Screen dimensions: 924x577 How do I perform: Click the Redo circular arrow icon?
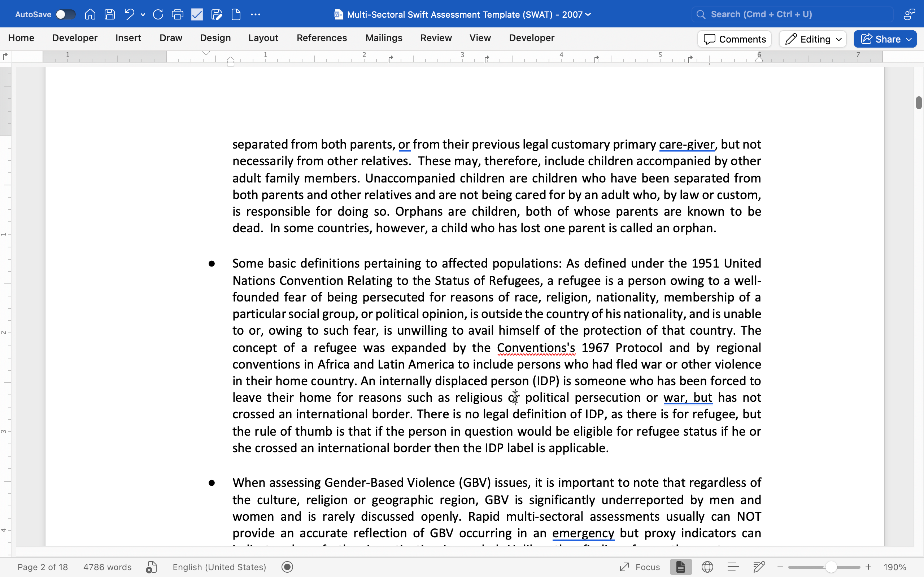coord(158,14)
